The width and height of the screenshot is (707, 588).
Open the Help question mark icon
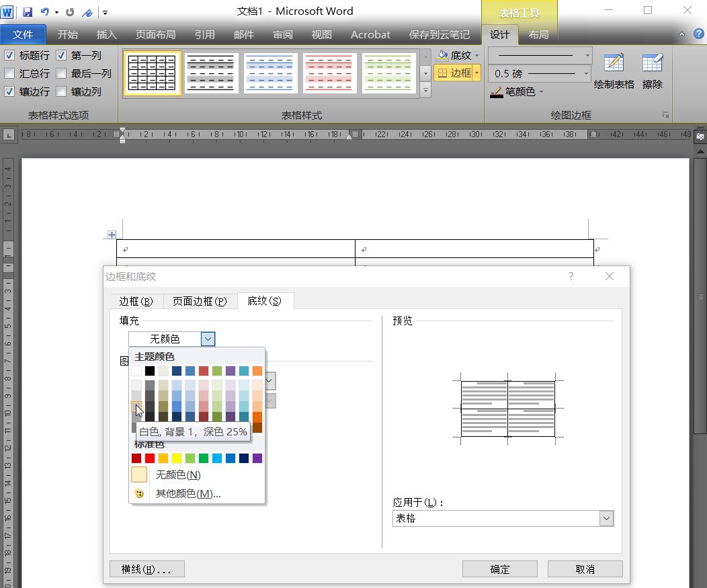click(x=699, y=34)
